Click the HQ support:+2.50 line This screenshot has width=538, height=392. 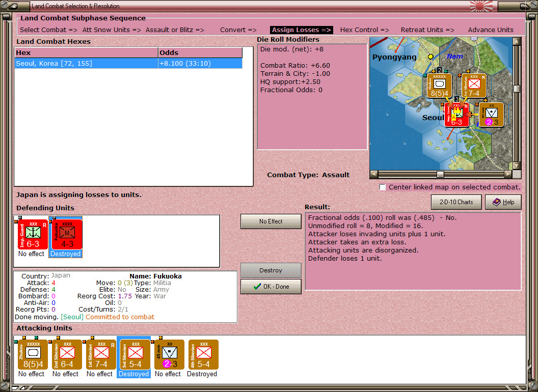[290, 82]
